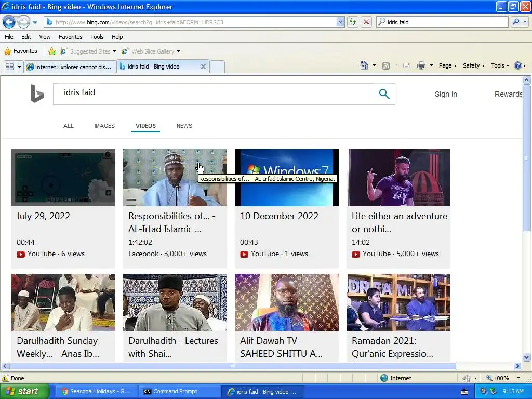
Task: Click the Quick Tabs grid icon
Action: [x=9, y=66]
